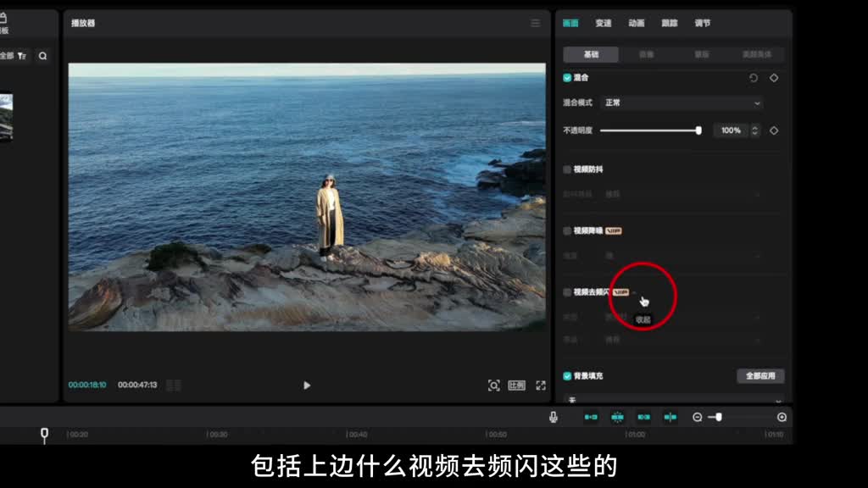Switch to the 动画 tab
The height and width of the screenshot is (488, 868).
(x=637, y=23)
